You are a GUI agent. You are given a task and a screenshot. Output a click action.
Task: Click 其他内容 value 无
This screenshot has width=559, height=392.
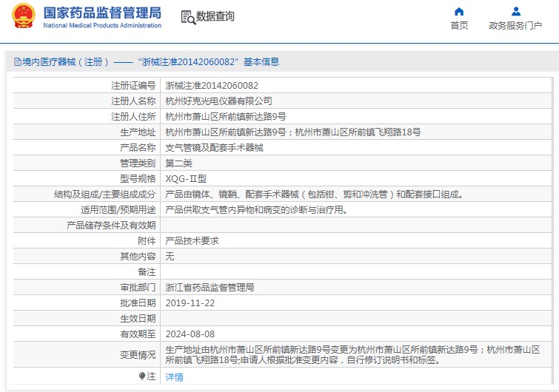(170, 257)
